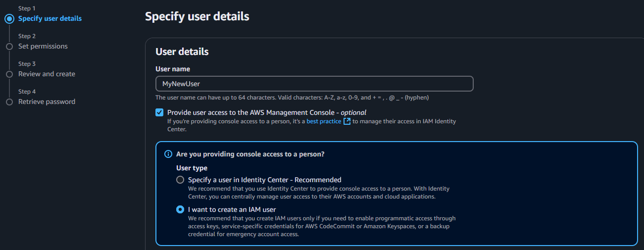
Task: Click the info icon in console access box
Action: click(x=168, y=154)
